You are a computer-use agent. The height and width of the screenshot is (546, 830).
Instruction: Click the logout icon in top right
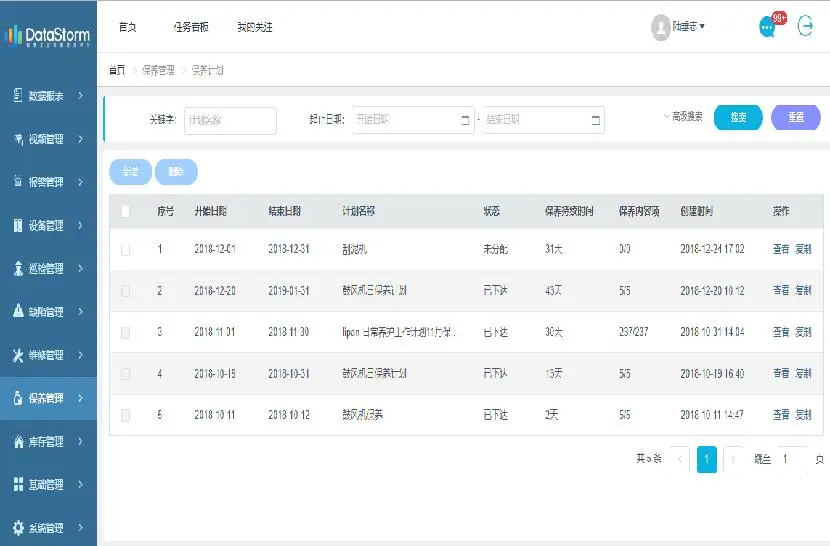805,27
